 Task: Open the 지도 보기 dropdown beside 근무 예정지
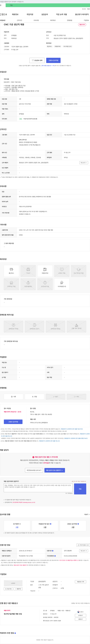tap(84, 163)
